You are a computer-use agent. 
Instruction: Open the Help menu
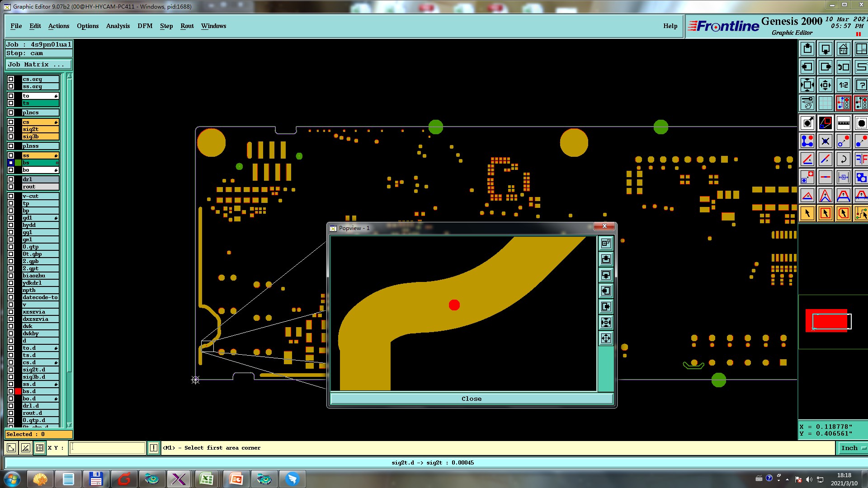670,26
